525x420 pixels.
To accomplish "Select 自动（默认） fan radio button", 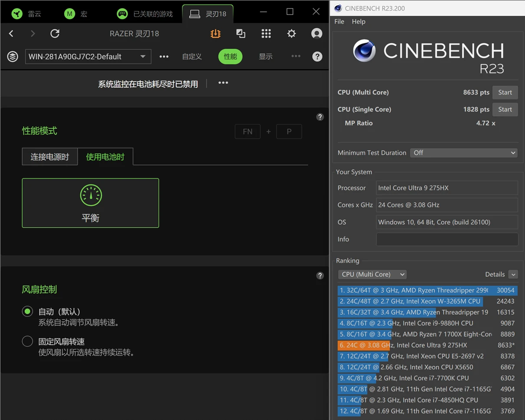I will [x=27, y=312].
